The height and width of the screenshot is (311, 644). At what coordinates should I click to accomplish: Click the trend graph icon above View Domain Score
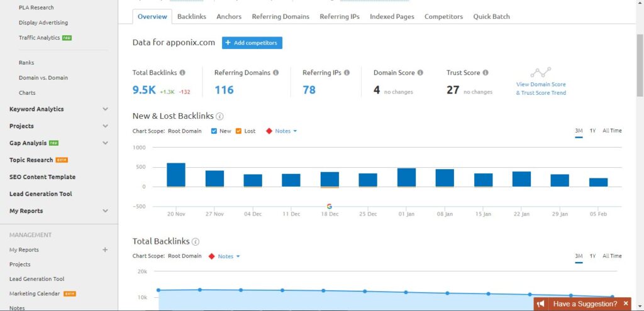coord(540,73)
